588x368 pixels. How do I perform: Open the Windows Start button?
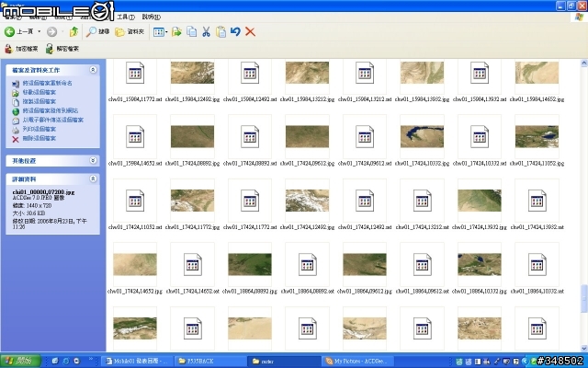pyautogui.click(x=20, y=362)
